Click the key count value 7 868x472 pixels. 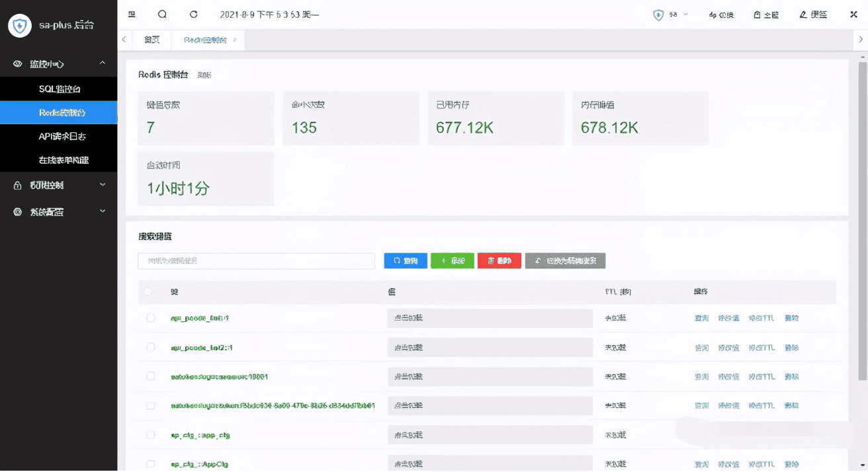(151, 127)
